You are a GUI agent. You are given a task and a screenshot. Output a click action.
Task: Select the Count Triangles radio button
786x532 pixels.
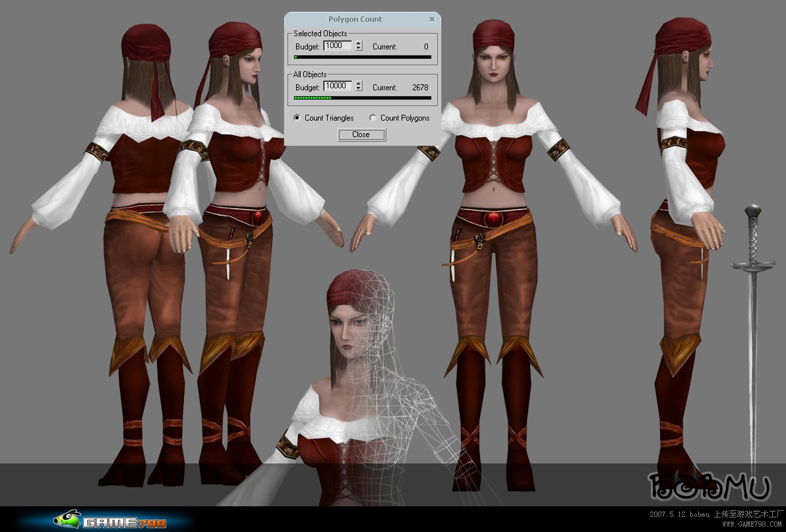coord(297,118)
